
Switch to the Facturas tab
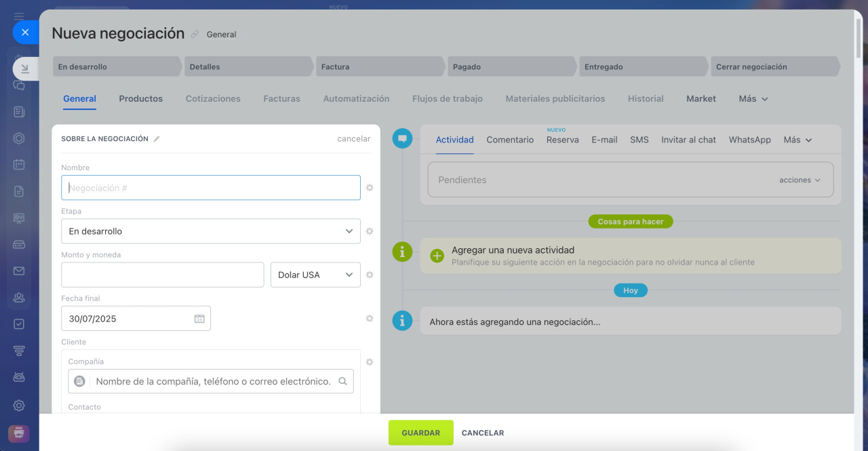[281, 99]
